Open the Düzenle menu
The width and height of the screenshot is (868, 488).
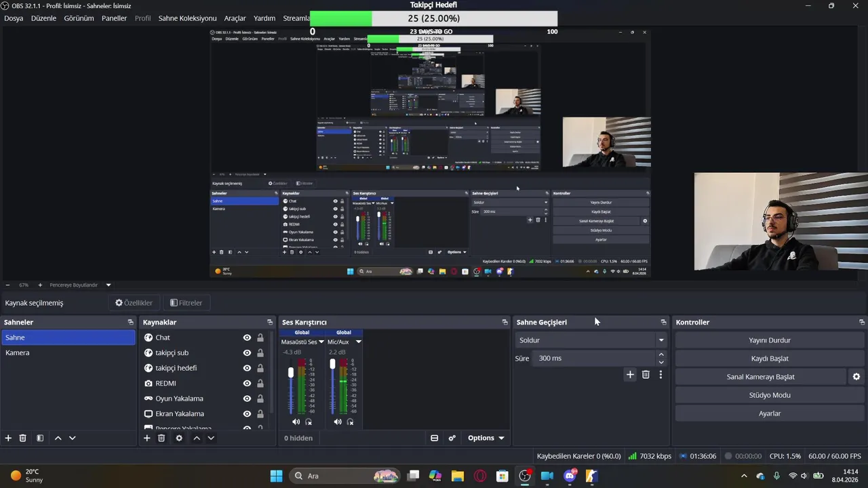43,18
